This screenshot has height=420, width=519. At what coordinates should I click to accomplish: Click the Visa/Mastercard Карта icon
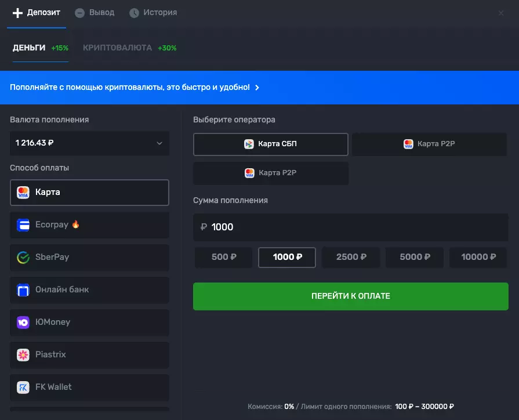click(23, 193)
